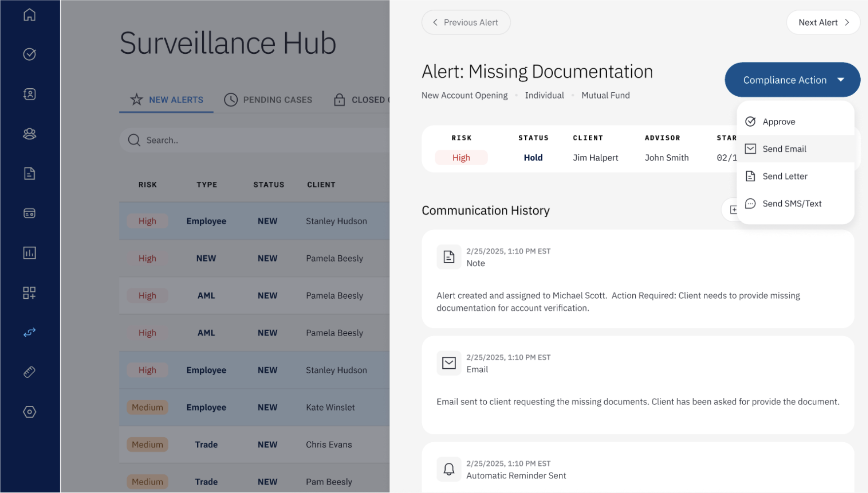This screenshot has width=868, height=493.
Task: Click the STATUS column header in alerts table
Action: (x=269, y=185)
